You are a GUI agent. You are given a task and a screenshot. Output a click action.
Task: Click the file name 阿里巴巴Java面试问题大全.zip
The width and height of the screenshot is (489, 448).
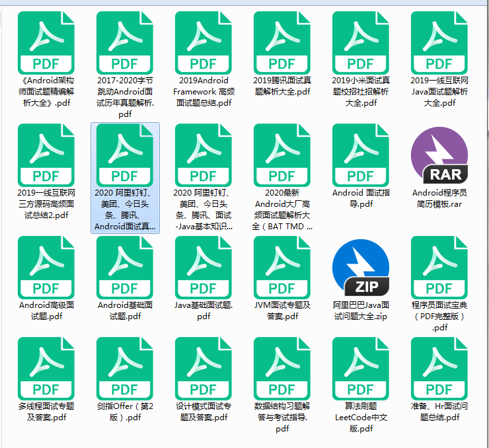tap(361, 311)
